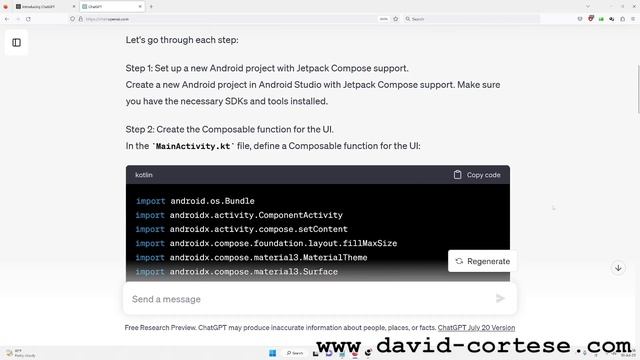Screen dimensions: 640x360
Task: Click the page zoom level indicator
Action: tap(383, 19)
